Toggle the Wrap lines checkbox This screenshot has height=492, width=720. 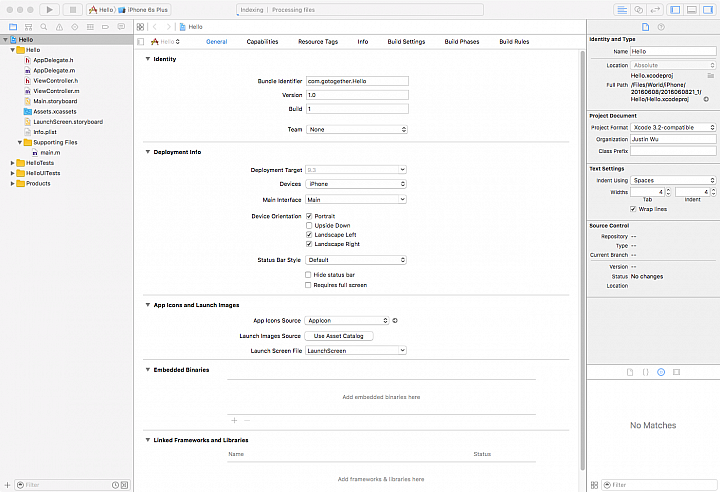tap(633, 209)
